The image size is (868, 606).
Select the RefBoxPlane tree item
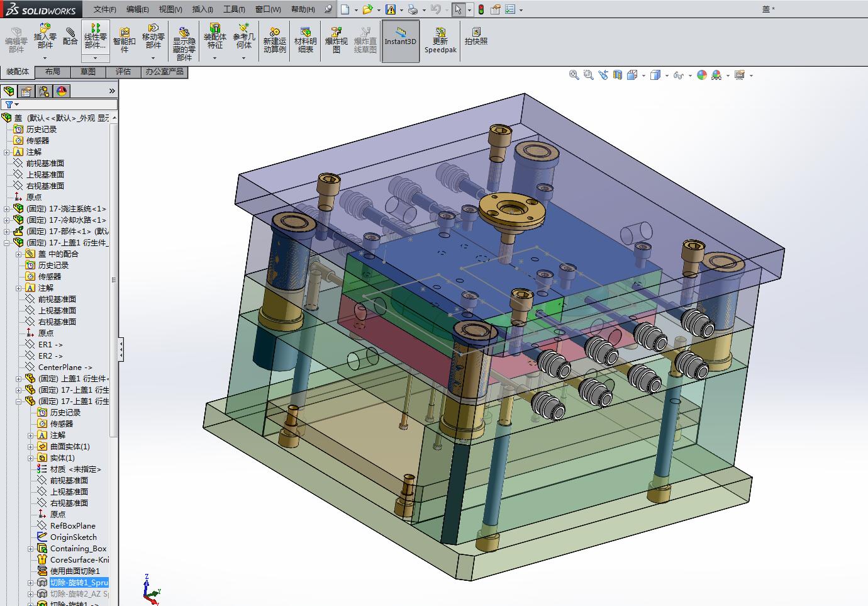[73, 526]
